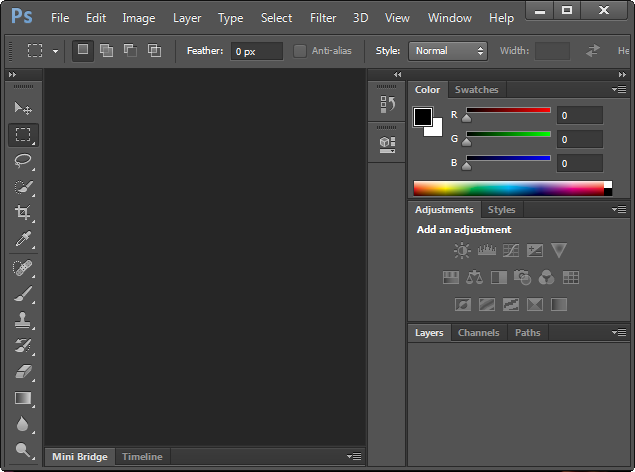Add a Vibrance adjustment
635x472 pixels.
[x=559, y=251]
